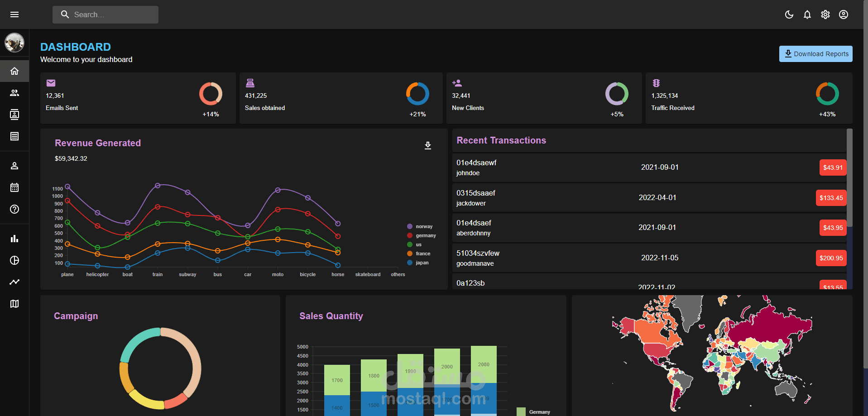The height and width of the screenshot is (416, 868).
Task: Open the settings gear icon
Action: pos(825,14)
